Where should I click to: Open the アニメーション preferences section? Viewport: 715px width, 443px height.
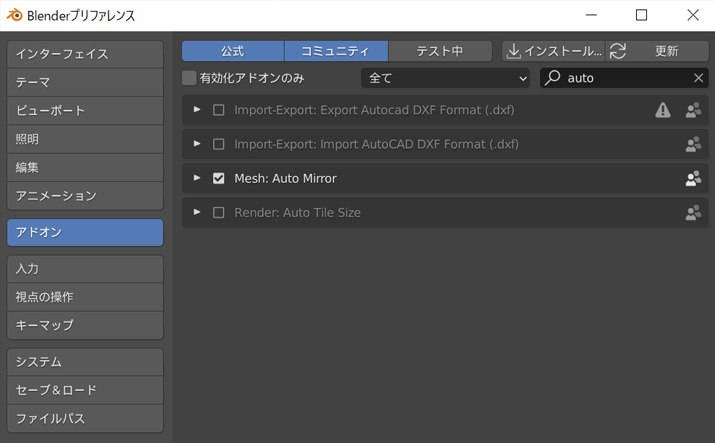pyautogui.click(x=85, y=196)
